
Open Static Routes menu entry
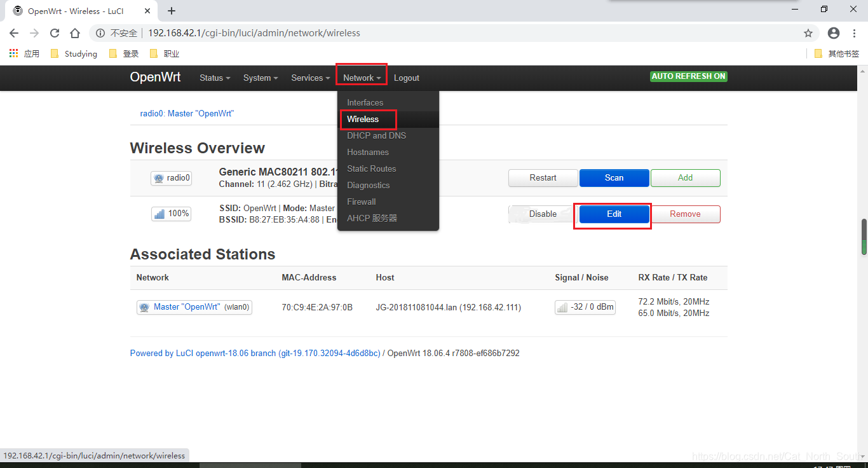[388, 169]
